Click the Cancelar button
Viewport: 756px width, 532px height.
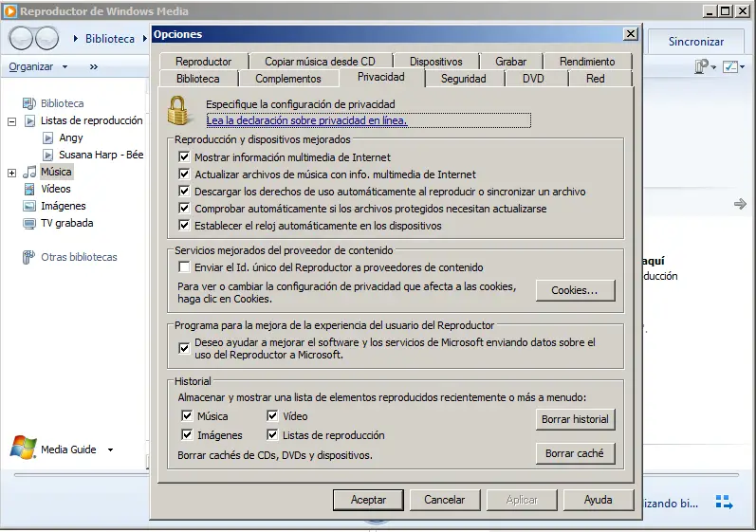[445, 500]
